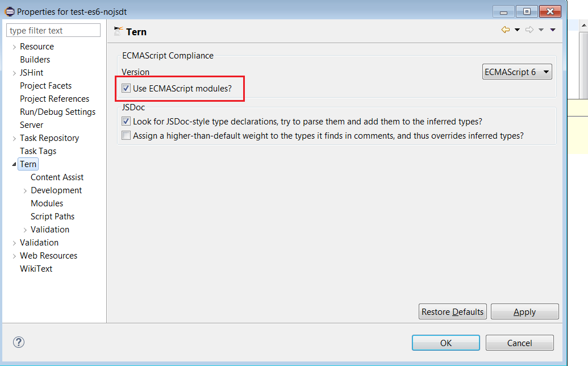Viewport: 588px width, 366px height.
Task: Expand Development under Tern
Action: [x=25, y=190]
